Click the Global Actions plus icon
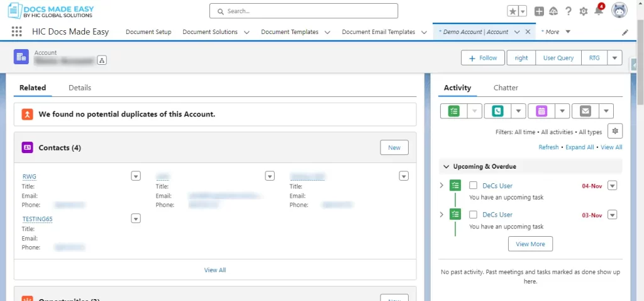The image size is (644, 301). pyautogui.click(x=539, y=11)
